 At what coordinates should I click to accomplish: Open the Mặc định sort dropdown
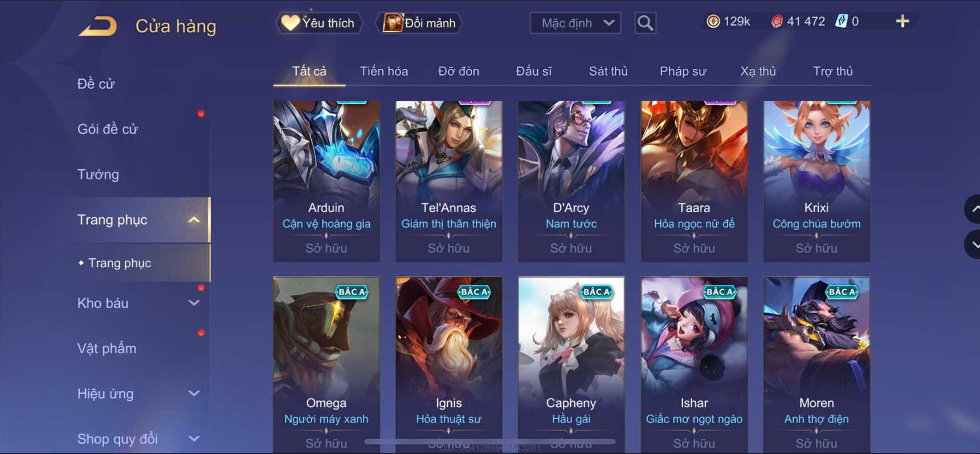575,23
